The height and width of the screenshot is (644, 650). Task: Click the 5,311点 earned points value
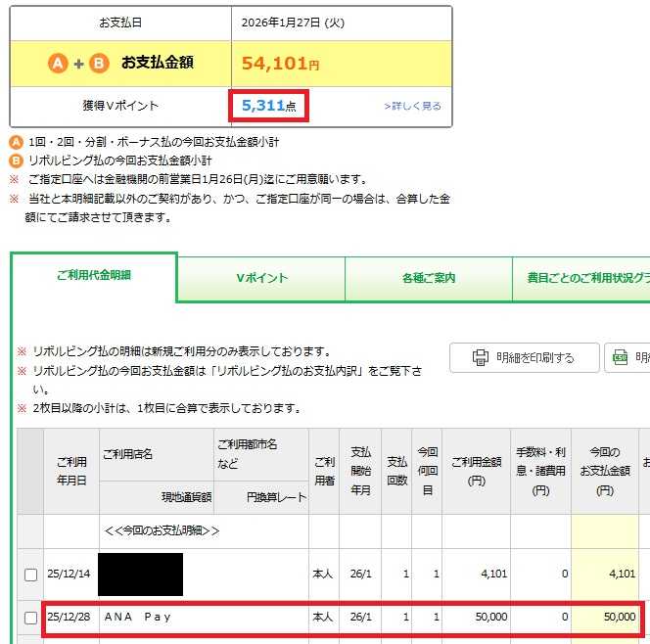pyautogui.click(x=268, y=106)
